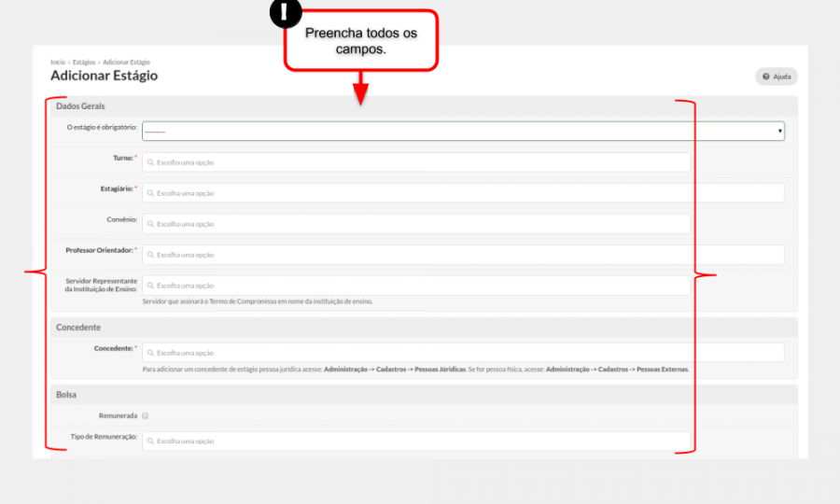840x504 pixels.
Task: Select the Estagiário choice field
Action: click(x=463, y=193)
